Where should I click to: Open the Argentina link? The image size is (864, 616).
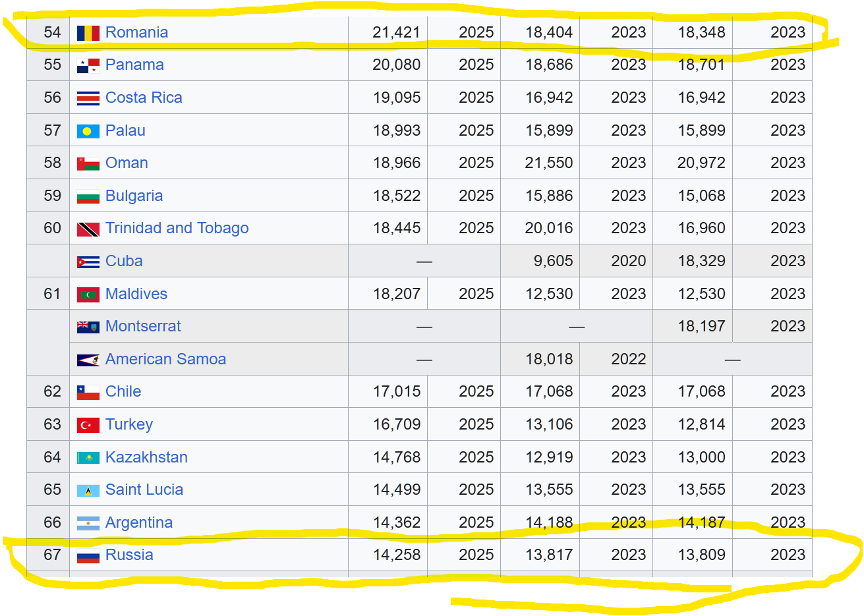pos(139,522)
